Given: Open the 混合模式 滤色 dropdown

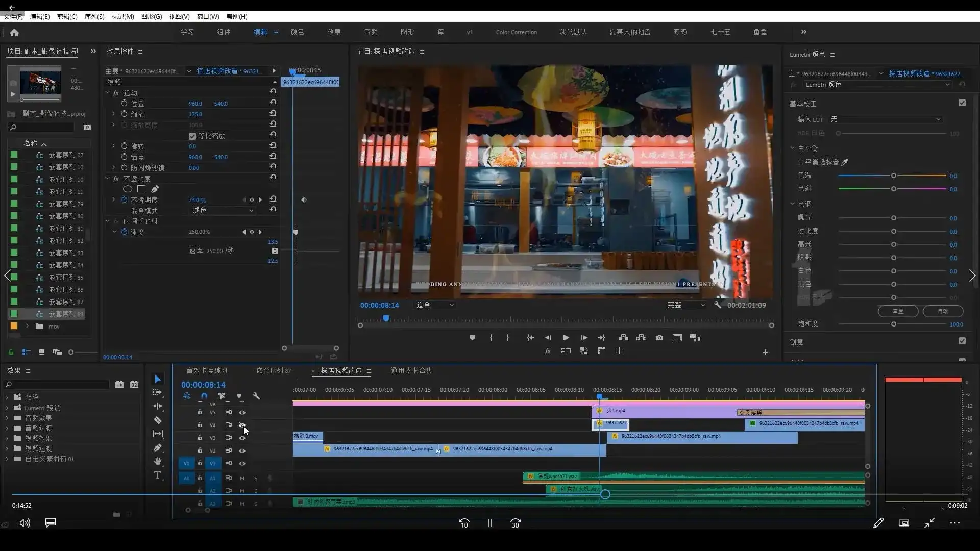Looking at the screenshot, I should 223,210.
